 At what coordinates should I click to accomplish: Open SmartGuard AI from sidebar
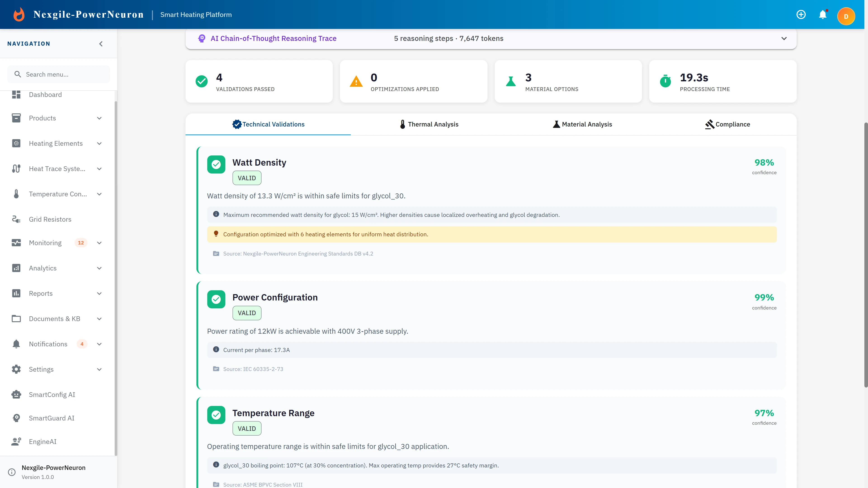coord(51,418)
